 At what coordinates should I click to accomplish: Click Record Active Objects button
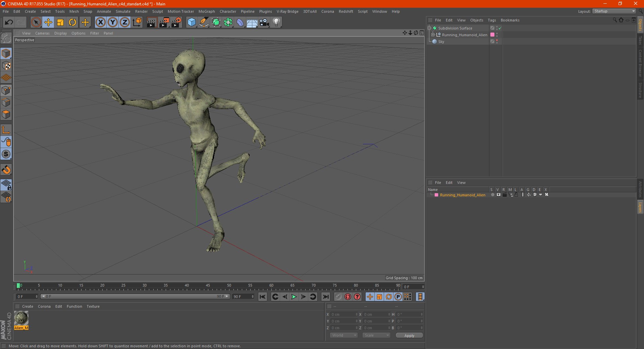click(x=338, y=297)
